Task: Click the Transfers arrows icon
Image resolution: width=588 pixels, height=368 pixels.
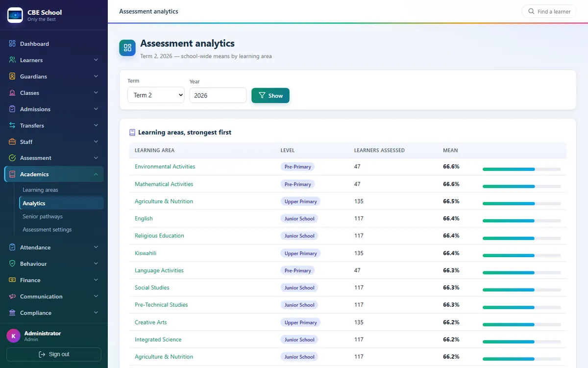Action: (x=12, y=126)
